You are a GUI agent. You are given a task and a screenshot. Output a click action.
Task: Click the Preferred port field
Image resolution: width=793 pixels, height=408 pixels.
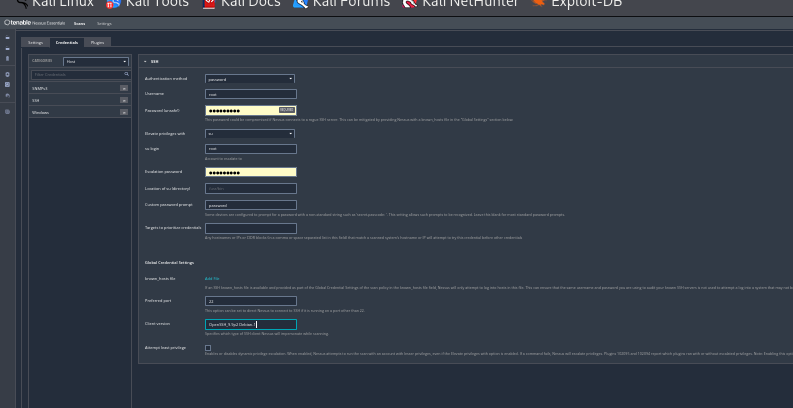[x=251, y=301]
